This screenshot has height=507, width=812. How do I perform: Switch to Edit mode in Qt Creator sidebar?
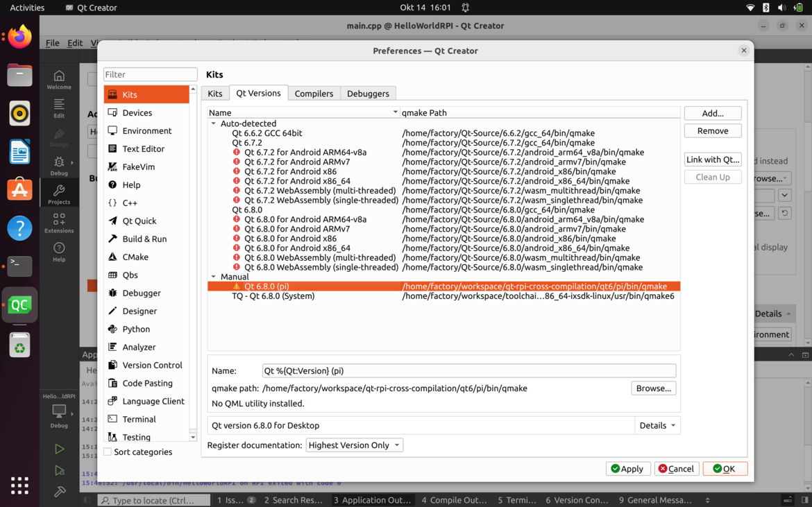pos(59,108)
